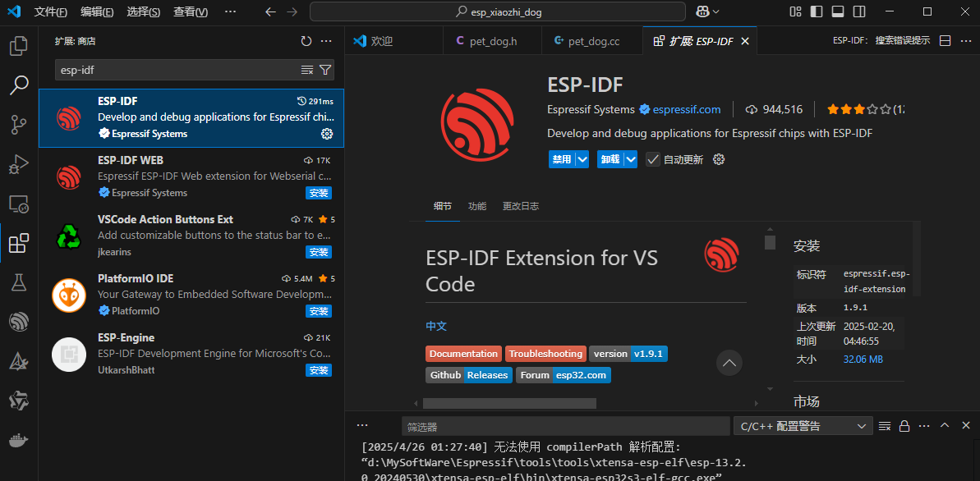Viewport: 980px width, 481px height.
Task: Install the ESP-IDF WEB extension
Action: pyautogui.click(x=319, y=193)
